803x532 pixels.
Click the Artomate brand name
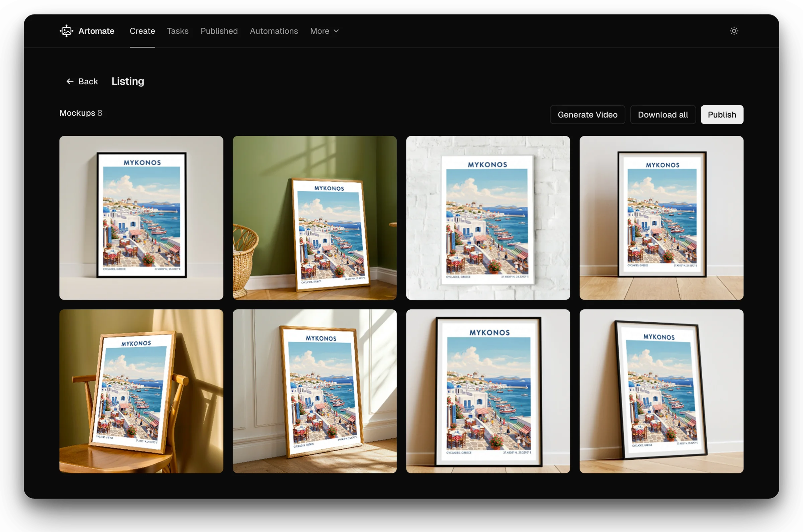point(96,31)
